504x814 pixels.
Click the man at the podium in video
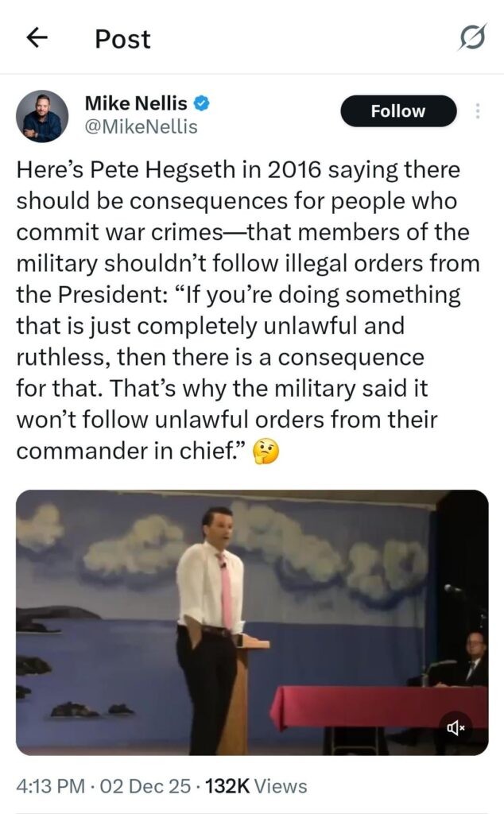click(210, 628)
